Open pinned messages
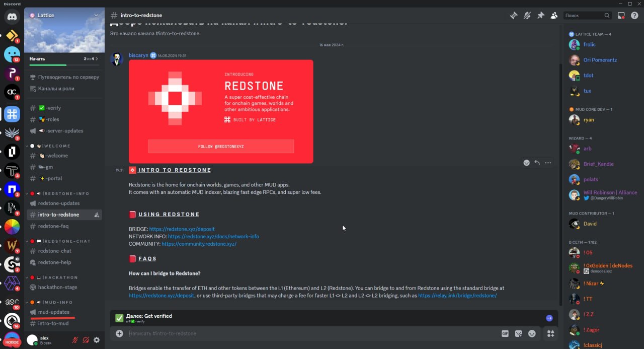 (x=541, y=16)
